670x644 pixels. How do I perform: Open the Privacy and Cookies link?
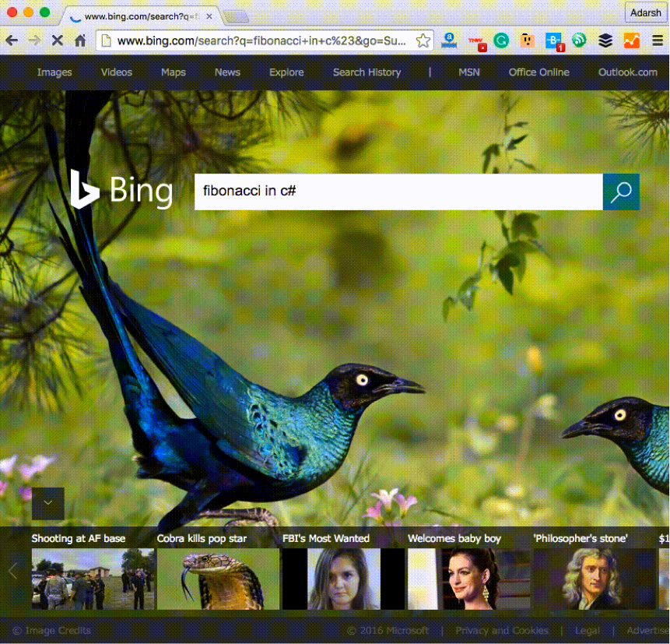(502, 631)
